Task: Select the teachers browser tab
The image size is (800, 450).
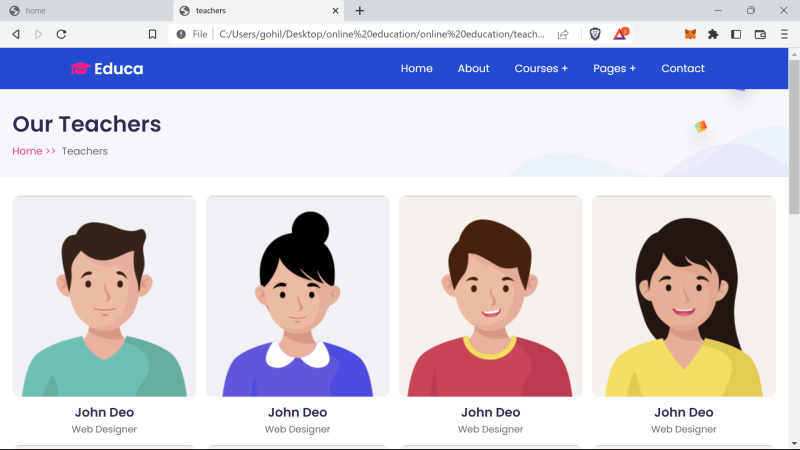Action: tap(259, 11)
